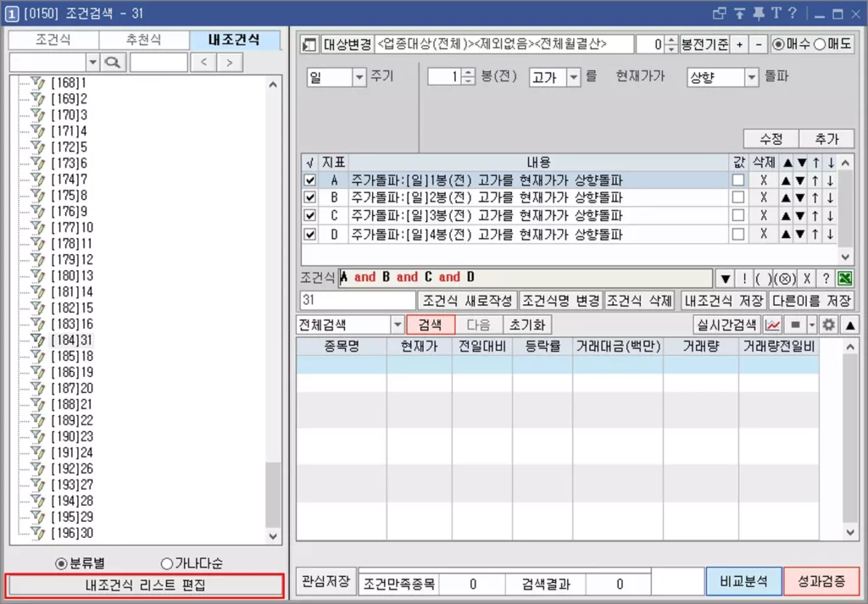Select tree item [196]30
The image size is (868, 604).
click(72, 533)
